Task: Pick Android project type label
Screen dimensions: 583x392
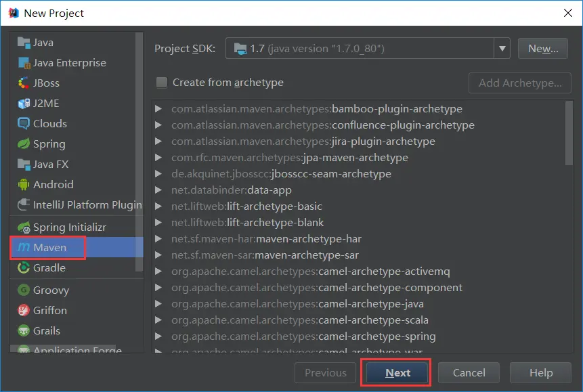Action: pos(53,184)
